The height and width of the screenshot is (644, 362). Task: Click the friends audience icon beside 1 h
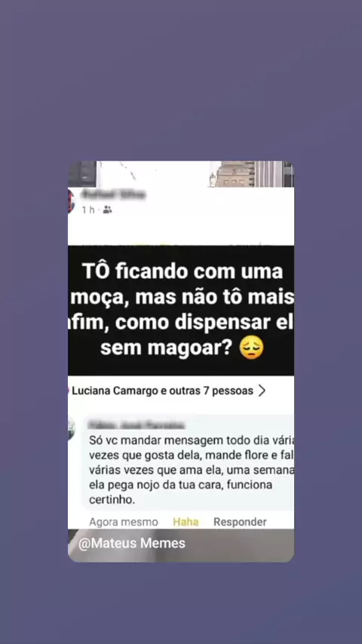pos(107,210)
